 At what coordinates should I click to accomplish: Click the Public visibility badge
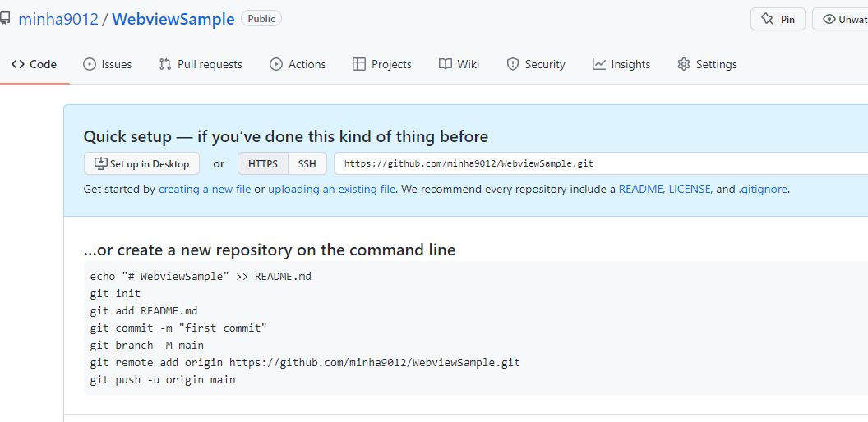tap(261, 19)
